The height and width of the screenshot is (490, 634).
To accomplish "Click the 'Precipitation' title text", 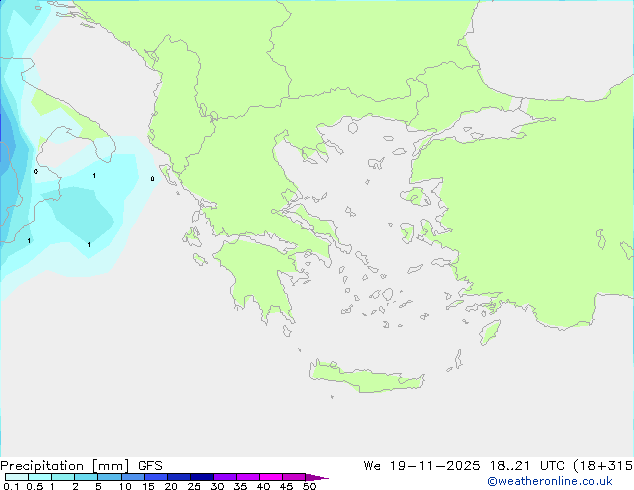I will coord(42,466).
